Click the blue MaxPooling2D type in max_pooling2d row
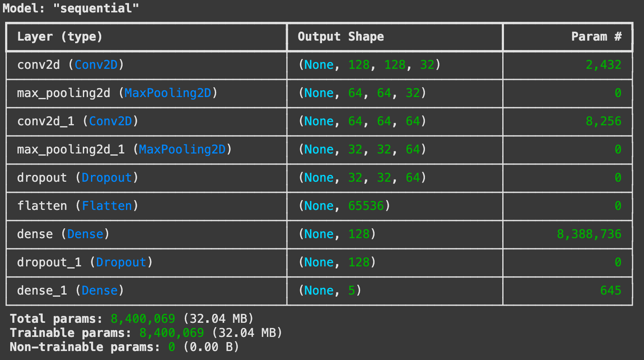Image resolution: width=644 pixels, height=360 pixels. [168, 93]
